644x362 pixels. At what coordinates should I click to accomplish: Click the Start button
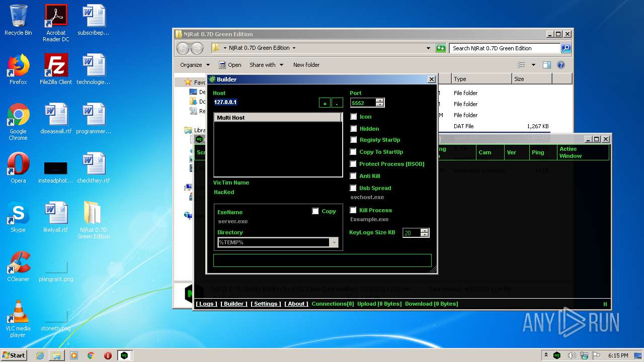(x=14, y=355)
